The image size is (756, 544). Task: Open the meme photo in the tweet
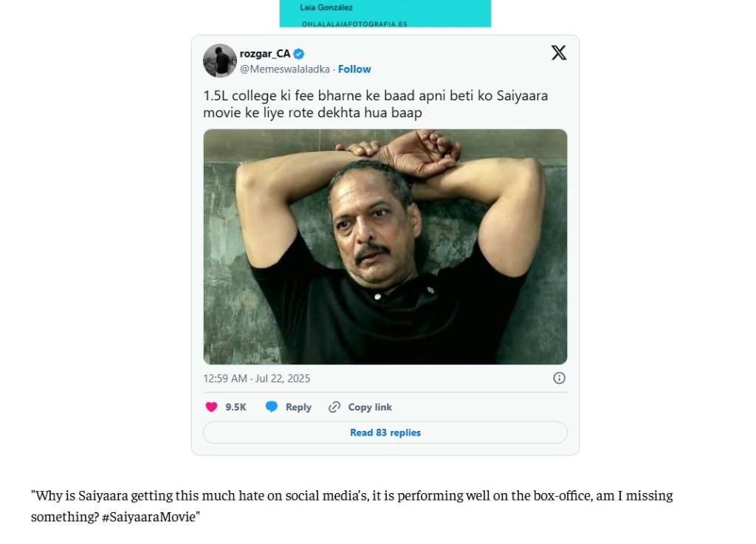pyautogui.click(x=385, y=247)
